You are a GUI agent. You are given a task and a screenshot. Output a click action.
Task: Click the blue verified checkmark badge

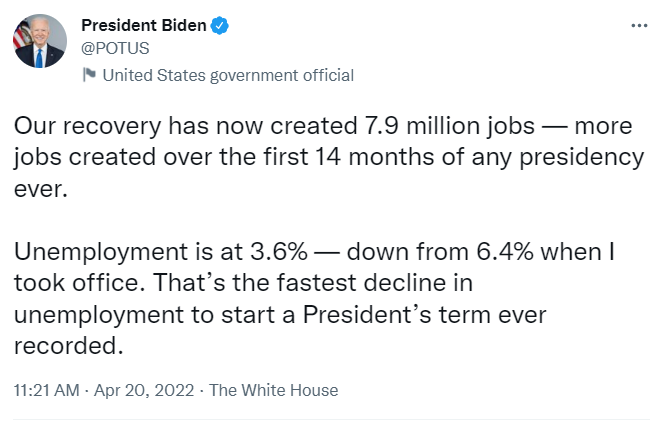coord(219,25)
